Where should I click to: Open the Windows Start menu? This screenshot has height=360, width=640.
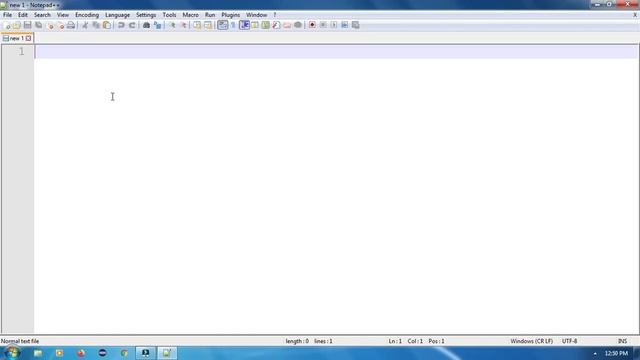(12, 353)
